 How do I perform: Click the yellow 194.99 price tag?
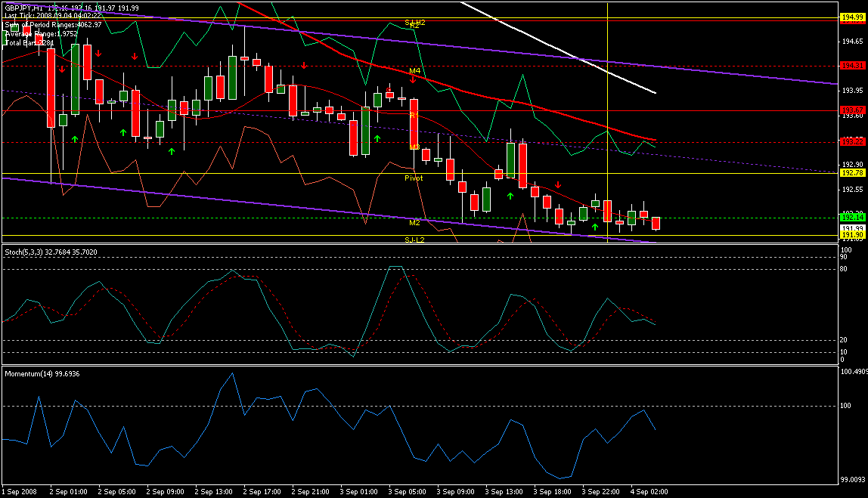852,17
